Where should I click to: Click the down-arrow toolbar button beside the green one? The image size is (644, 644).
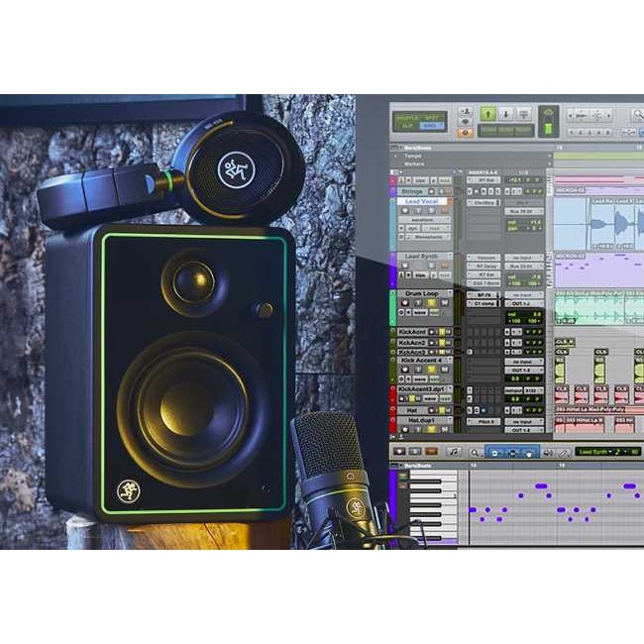(506, 114)
